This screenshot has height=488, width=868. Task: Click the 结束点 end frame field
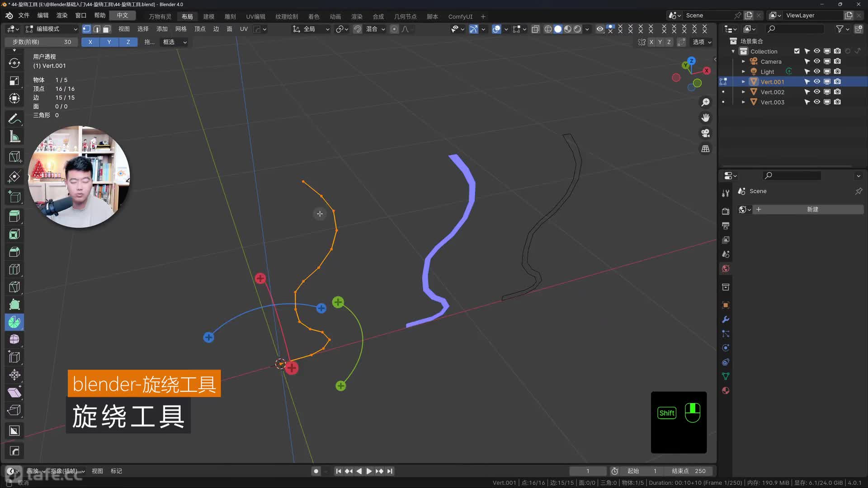click(689, 471)
